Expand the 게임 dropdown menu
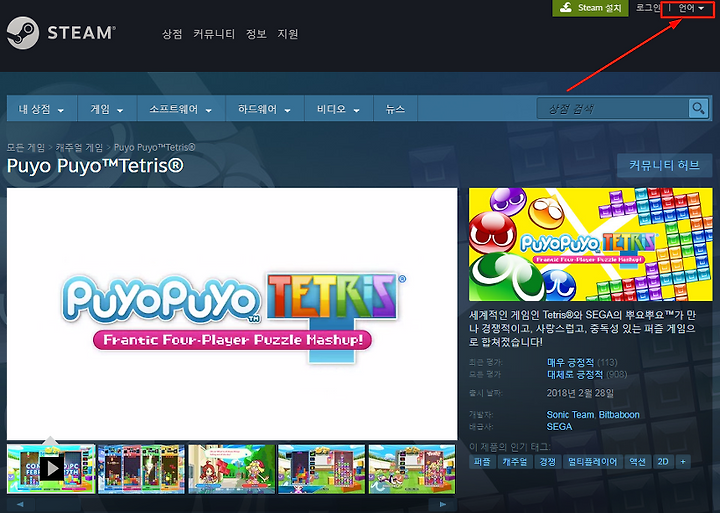The width and height of the screenshot is (720, 513). coord(107,109)
